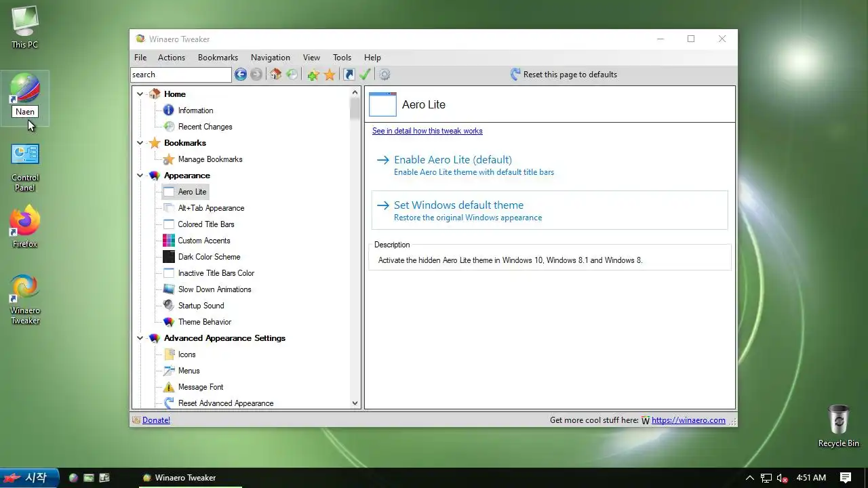Image resolution: width=868 pixels, height=488 pixels.
Task: Select Recent Changes in the tree
Action: click(x=205, y=127)
